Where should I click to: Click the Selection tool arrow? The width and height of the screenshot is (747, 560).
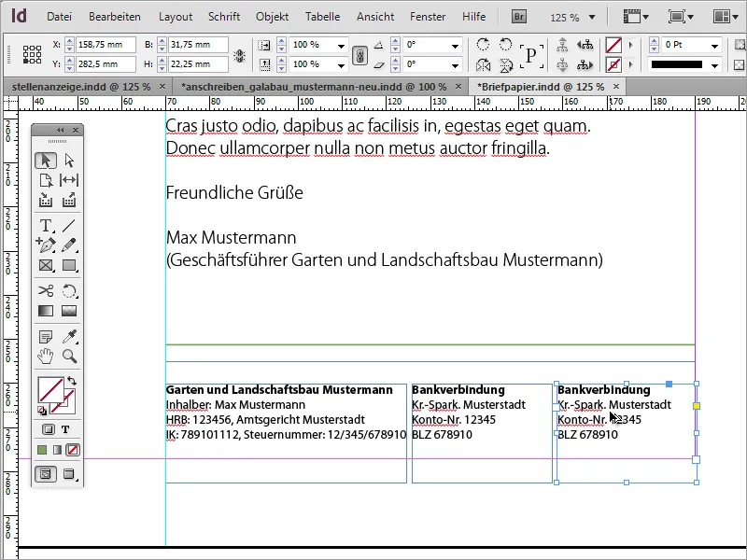pos(46,161)
